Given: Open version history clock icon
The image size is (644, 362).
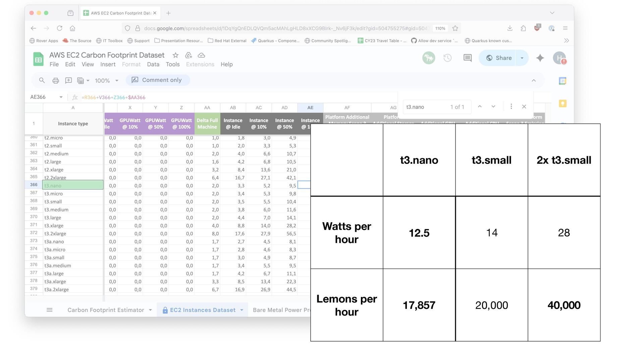Looking at the screenshot, I should coord(447,58).
